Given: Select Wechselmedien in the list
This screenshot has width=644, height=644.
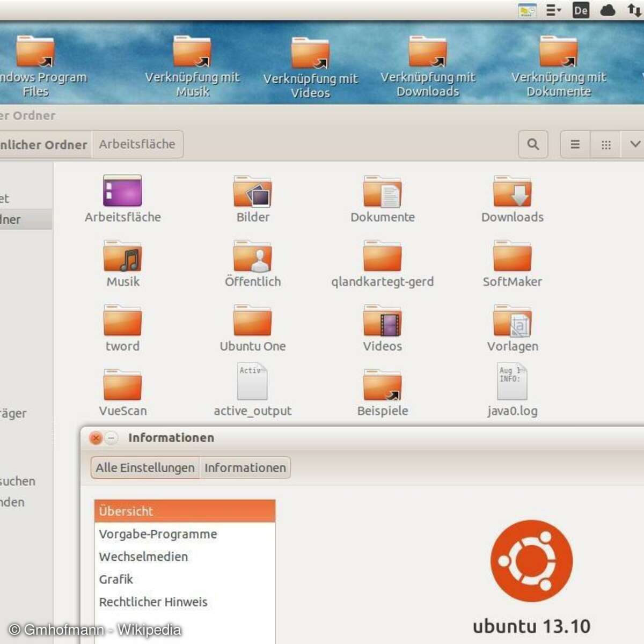Looking at the screenshot, I should pyautogui.click(x=143, y=557).
